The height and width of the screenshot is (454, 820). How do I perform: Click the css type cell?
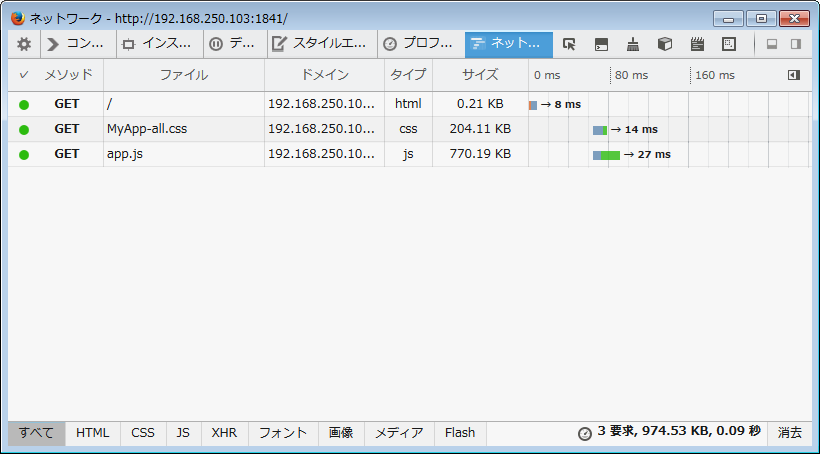(x=408, y=129)
